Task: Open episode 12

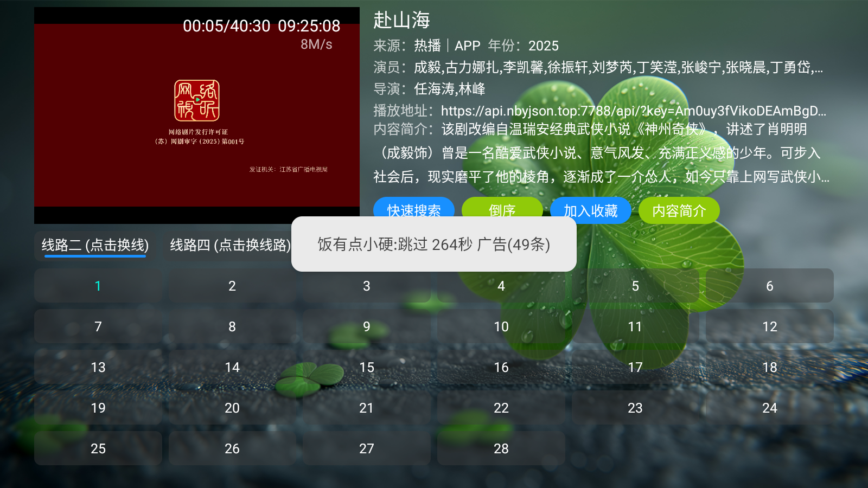Action: point(769,326)
